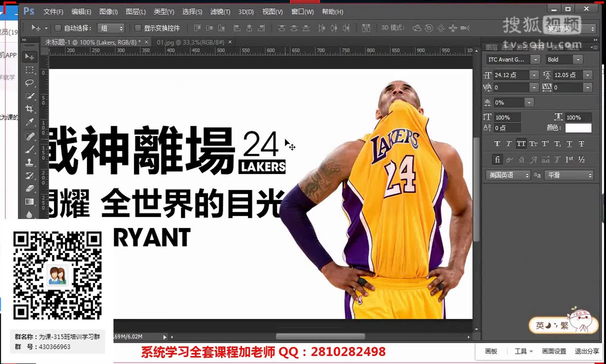Select the Eyedropper tool
The height and width of the screenshot is (364, 606).
(30, 122)
